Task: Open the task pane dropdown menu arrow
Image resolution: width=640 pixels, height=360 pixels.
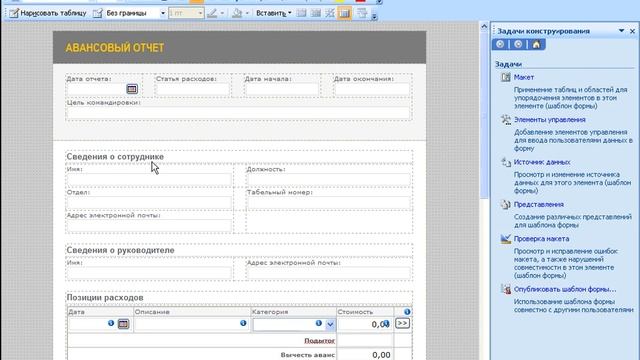Action: coord(621,31)
